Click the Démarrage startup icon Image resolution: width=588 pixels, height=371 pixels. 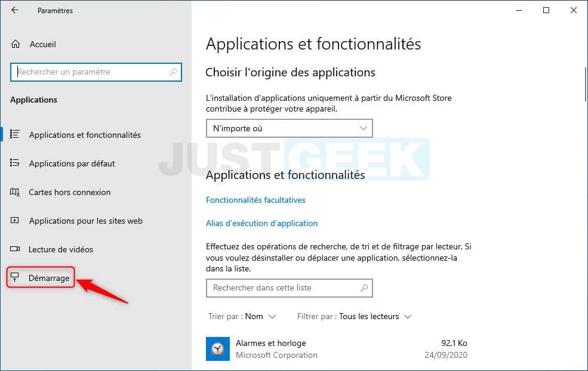(x=14, y=277)
